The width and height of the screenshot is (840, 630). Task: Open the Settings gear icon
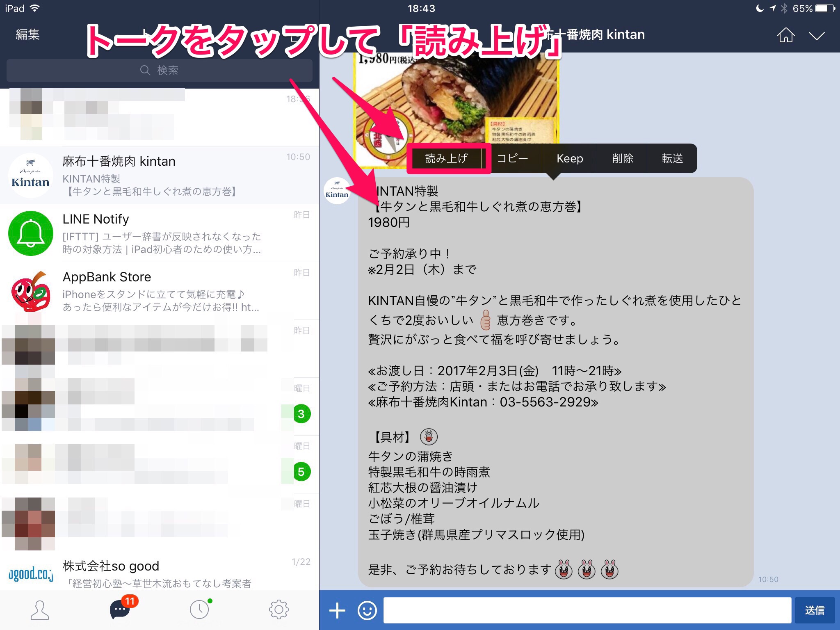[x=279, y=610]
